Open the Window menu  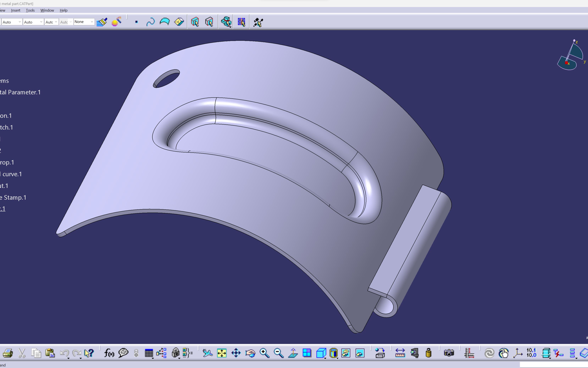click(x=47, y=10)
